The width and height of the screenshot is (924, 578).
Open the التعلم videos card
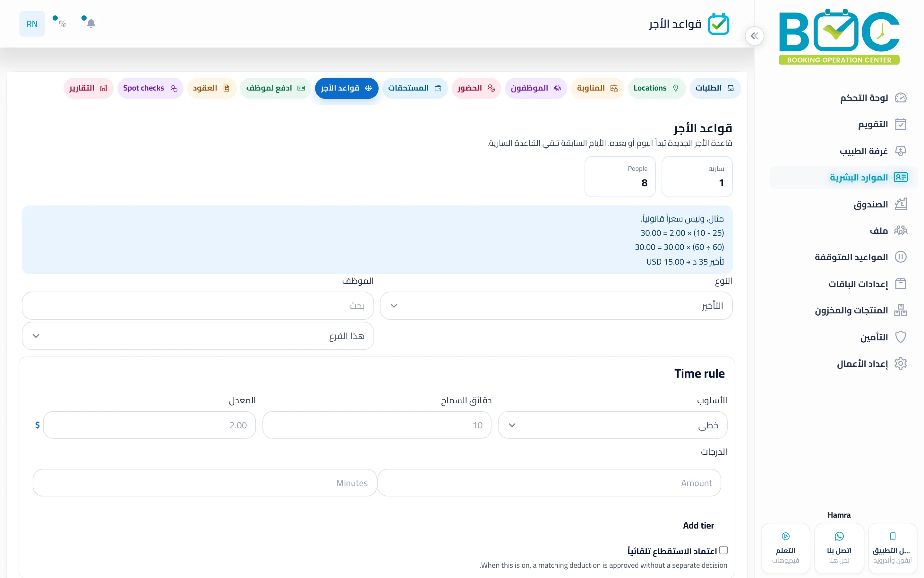pos(785,548)
